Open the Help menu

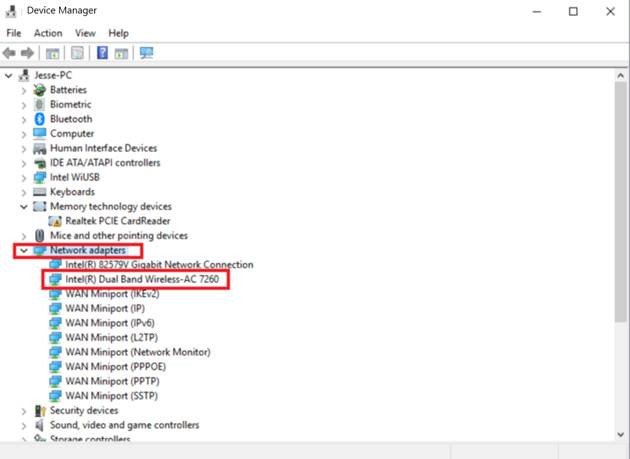[119, 33]
